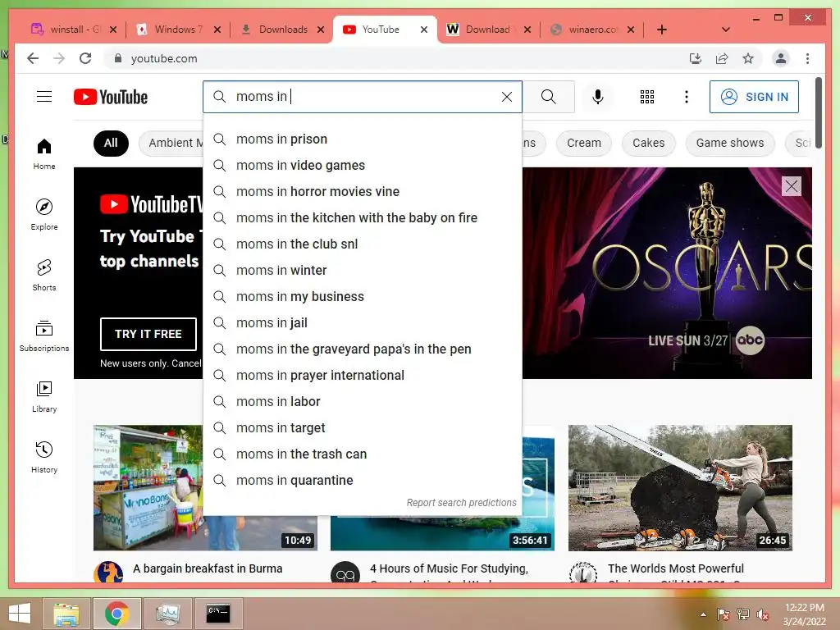Click the magnifier search button

(548, 97)
